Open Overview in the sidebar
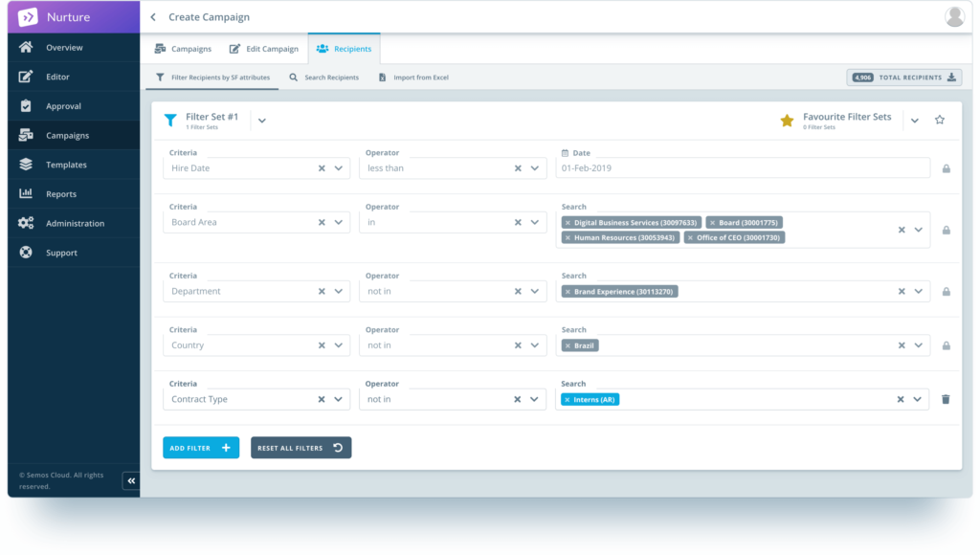The image size is (980, 555). 74,48
